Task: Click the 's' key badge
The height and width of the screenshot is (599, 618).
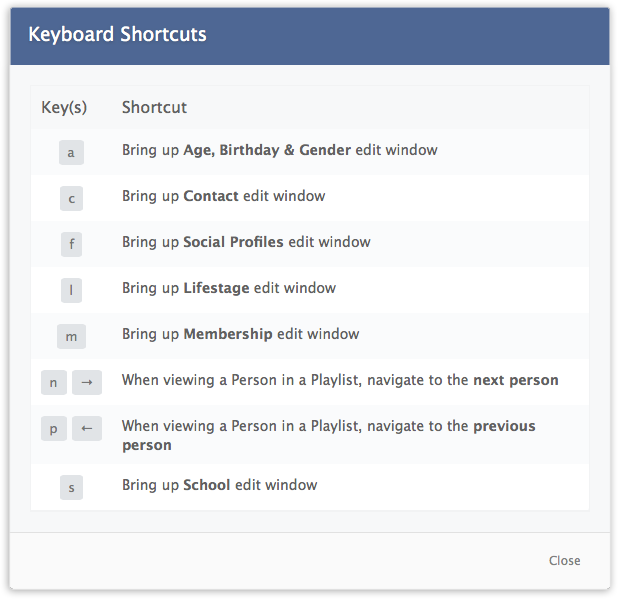Action: coord(71,487)
